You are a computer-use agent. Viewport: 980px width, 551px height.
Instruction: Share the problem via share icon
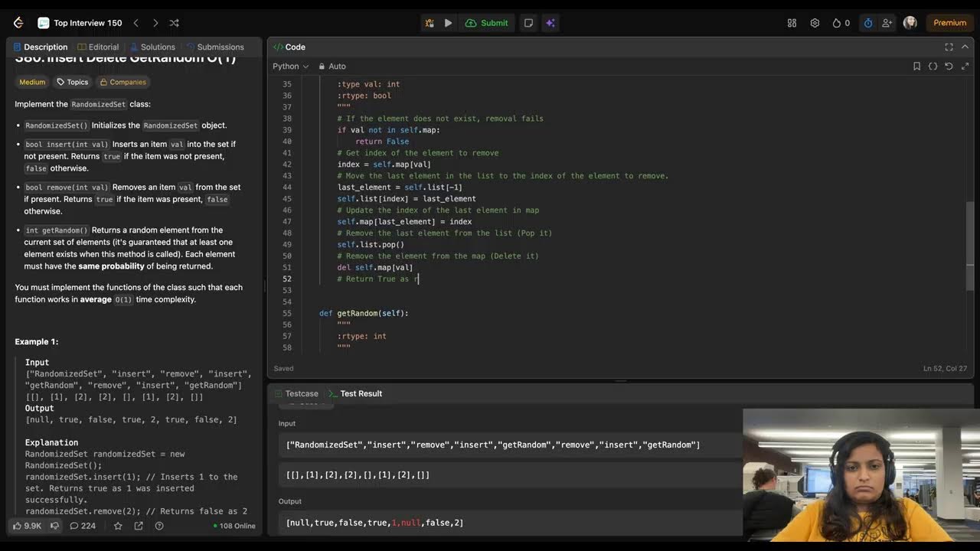point(139,526)
